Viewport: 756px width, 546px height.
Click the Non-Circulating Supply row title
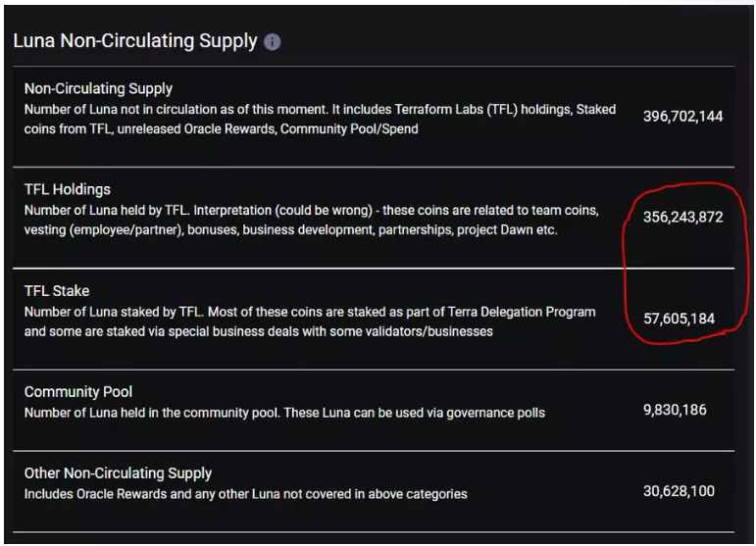point(98,88)
